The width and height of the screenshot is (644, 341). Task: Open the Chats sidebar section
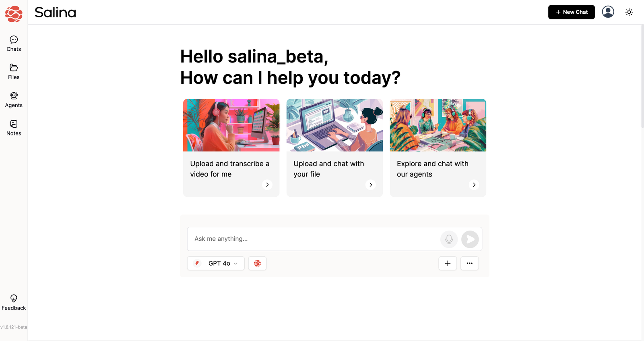point(14,44)
